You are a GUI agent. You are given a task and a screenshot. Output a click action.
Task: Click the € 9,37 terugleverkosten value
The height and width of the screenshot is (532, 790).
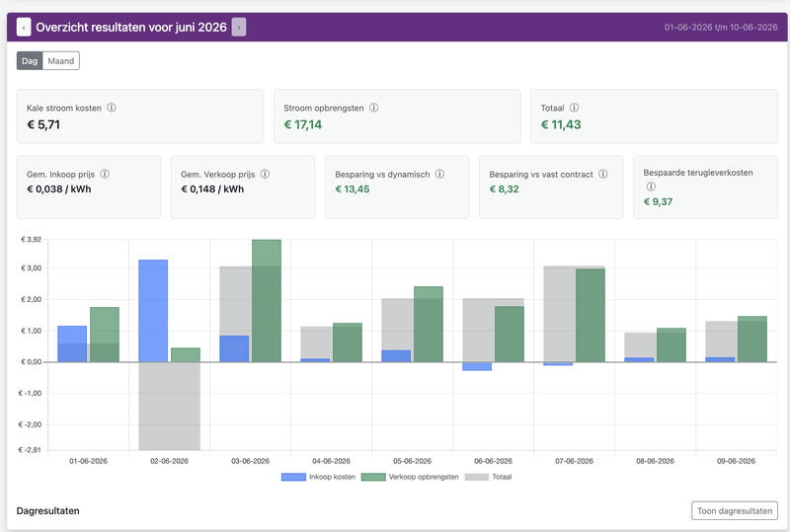(658, 202)
